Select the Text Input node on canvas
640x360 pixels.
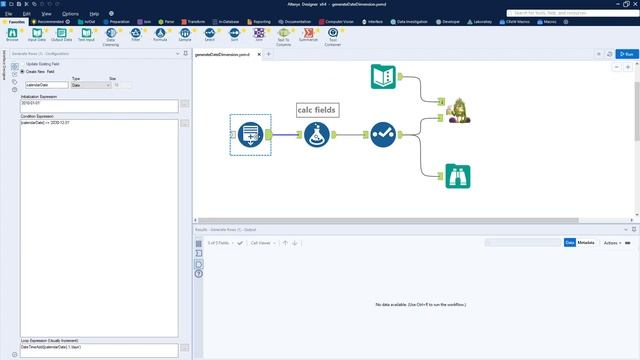(383, 76)
